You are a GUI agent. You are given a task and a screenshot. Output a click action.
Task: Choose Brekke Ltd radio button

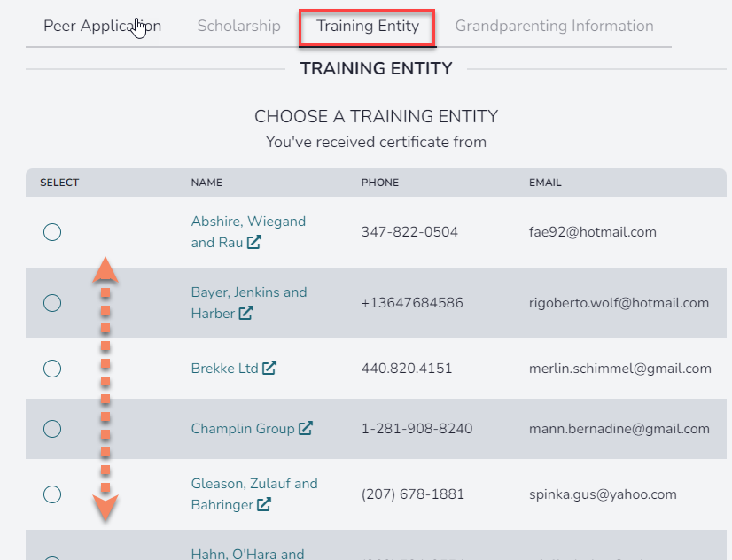(52, 369)
